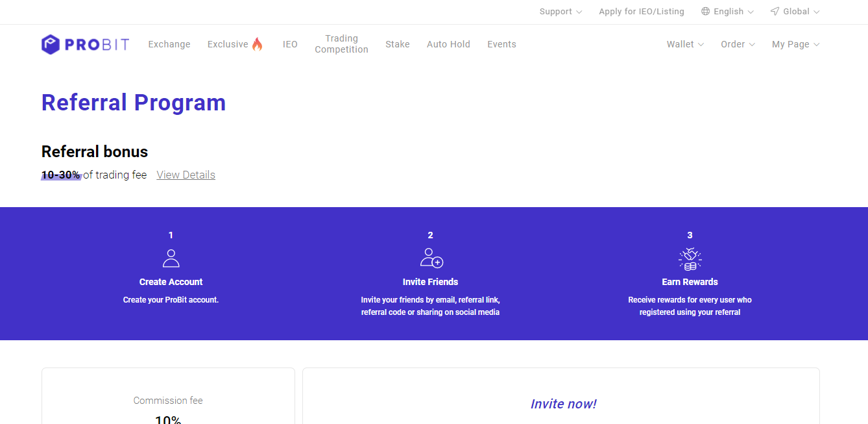
Task: Click the ProBit logo icon
Action: (x=51, y=44)
